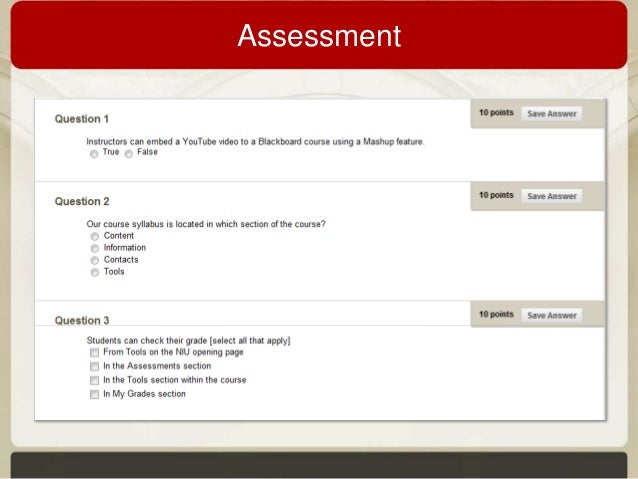This screenshot has height=479, width=638.
Task: Click the course syllabus question text
Action: 206,224
